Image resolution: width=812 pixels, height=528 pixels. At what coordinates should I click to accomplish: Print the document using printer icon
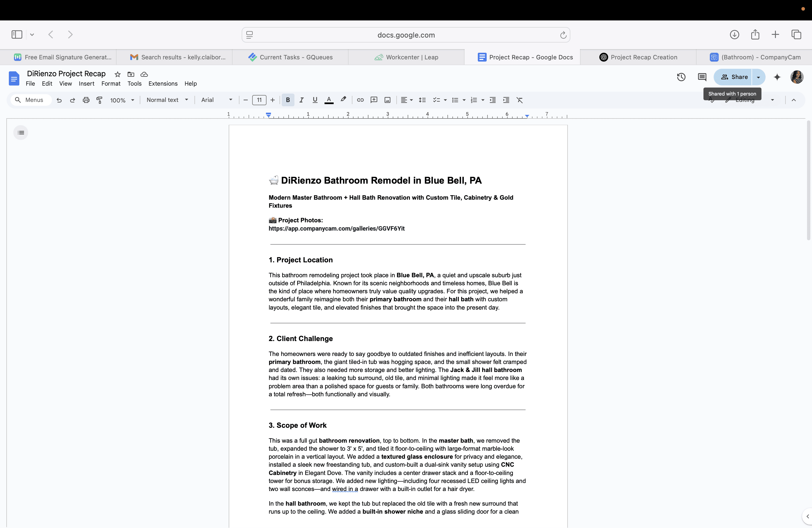coord(86,100)
